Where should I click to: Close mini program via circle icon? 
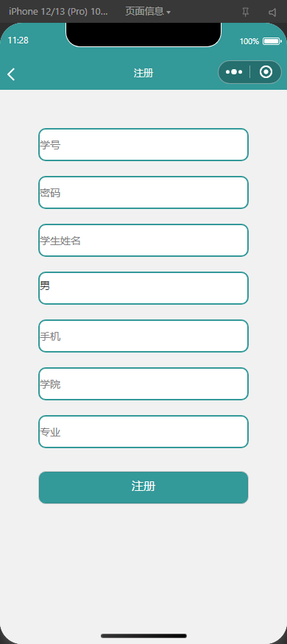tap(266, 72)
